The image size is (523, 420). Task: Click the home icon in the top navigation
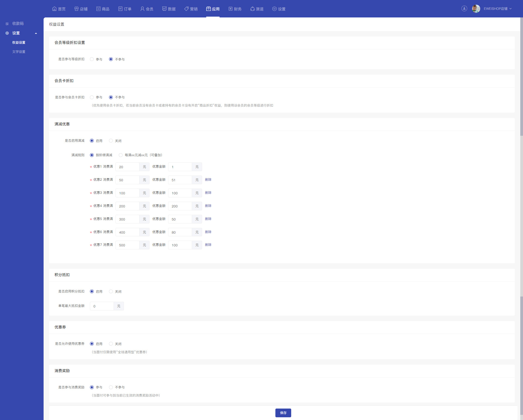[x=54, y=9]
